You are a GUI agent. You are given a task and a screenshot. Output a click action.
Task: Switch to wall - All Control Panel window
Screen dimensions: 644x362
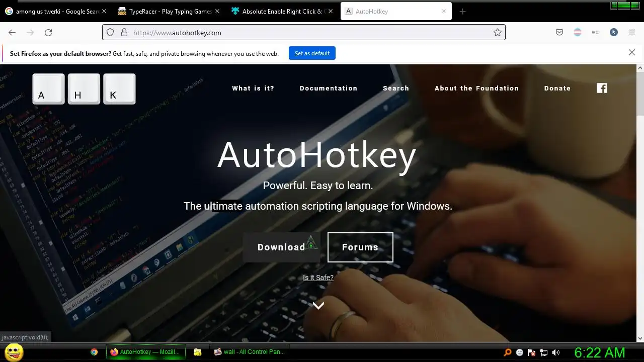250,352
